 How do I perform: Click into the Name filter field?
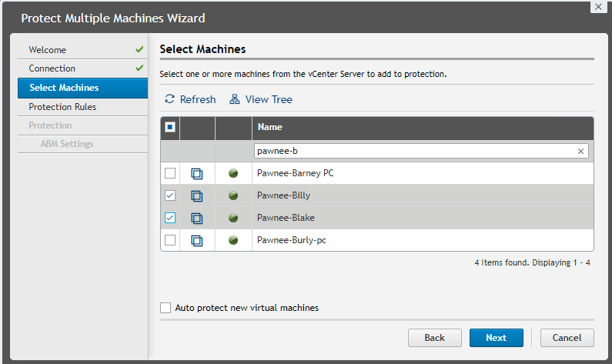pos(416,151)
